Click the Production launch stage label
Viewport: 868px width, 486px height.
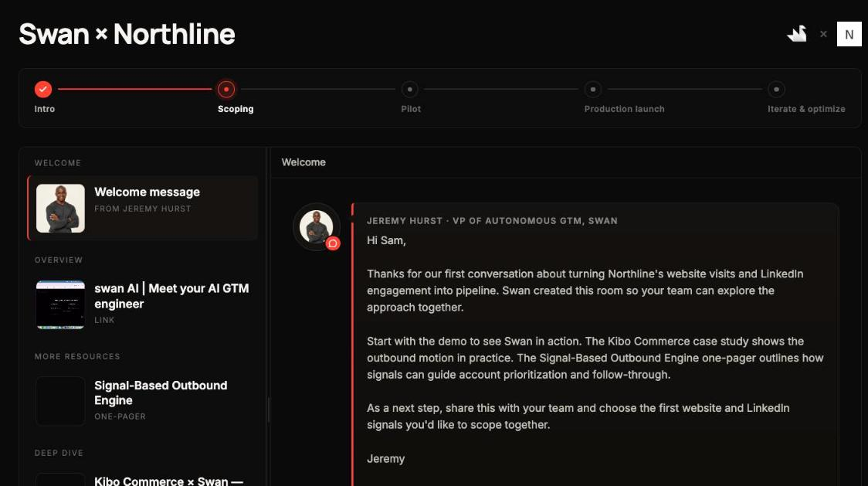click(625, 109)
